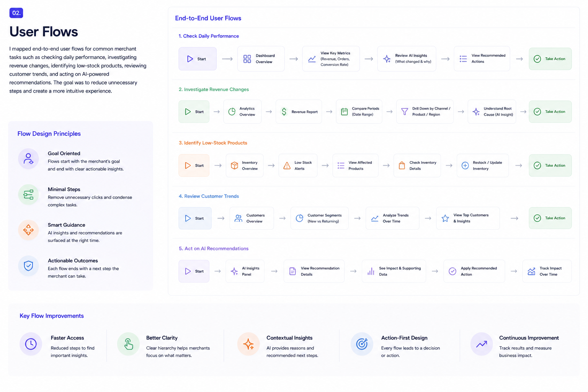Click the Contextual Insights sparkle icon
Viewport: 588px width, 392px height.
[248, 344]
